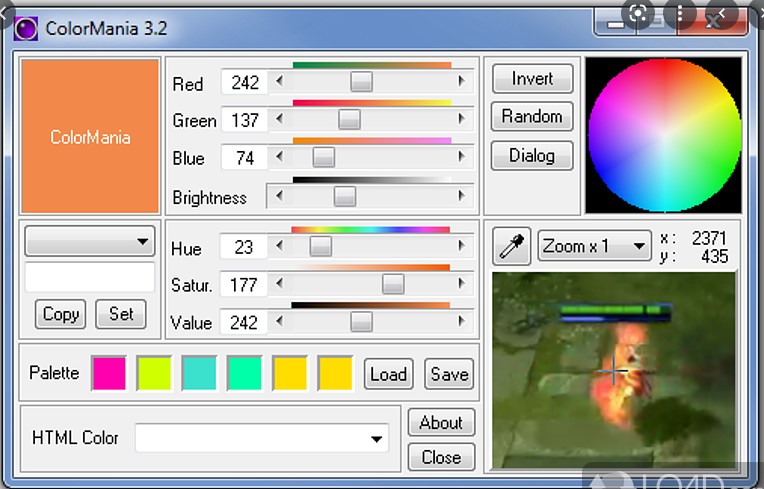Click the Saturation slider thumb
The height and width of the screenshot is (489, 764).
[x=393, y=284]
